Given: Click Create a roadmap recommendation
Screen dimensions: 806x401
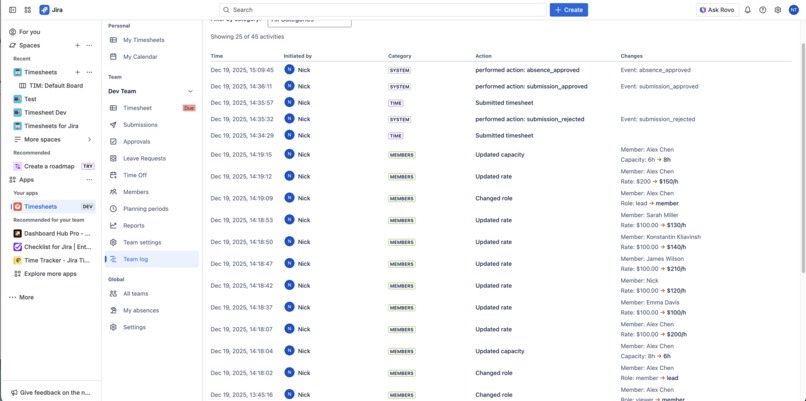Looking at the screenshot, I should [51, 166].
